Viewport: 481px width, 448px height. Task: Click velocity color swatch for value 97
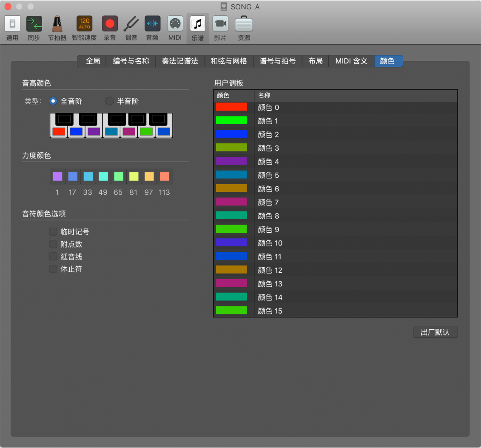coord(149,177)
